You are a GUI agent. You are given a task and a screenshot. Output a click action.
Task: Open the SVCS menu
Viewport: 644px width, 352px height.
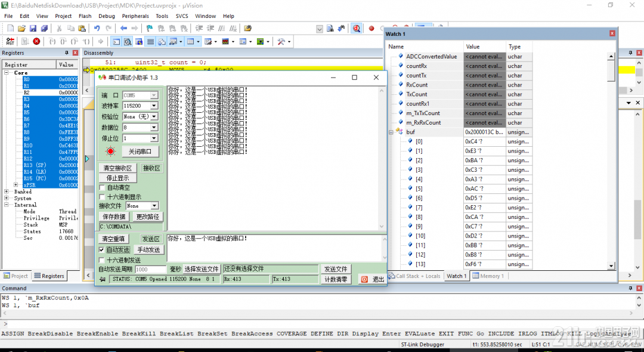[x=182, y=16]
